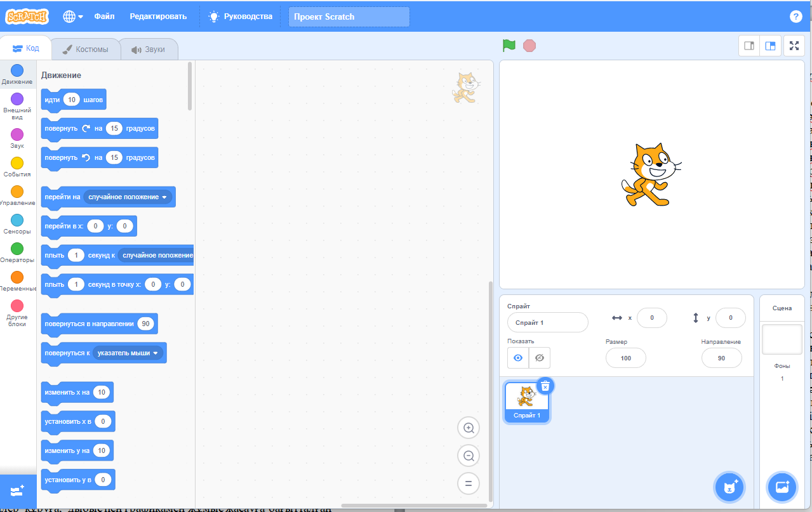This screenshot has width=812, height=512.
Task: Select the Звук category
Action: pos(17,138)
